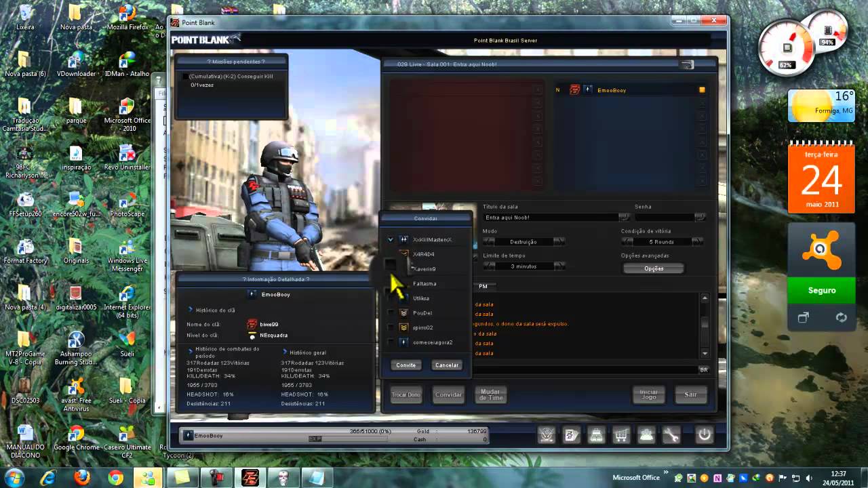Click the Sair button

(x=690, y=394)
